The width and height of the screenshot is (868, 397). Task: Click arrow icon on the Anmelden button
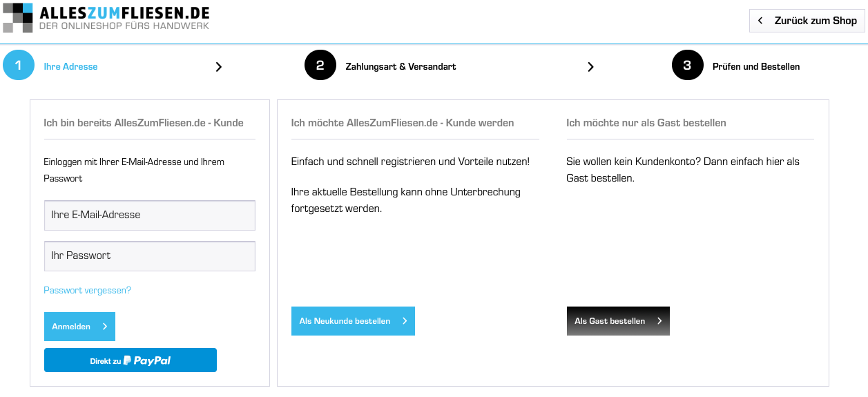[x=105, y=327]
